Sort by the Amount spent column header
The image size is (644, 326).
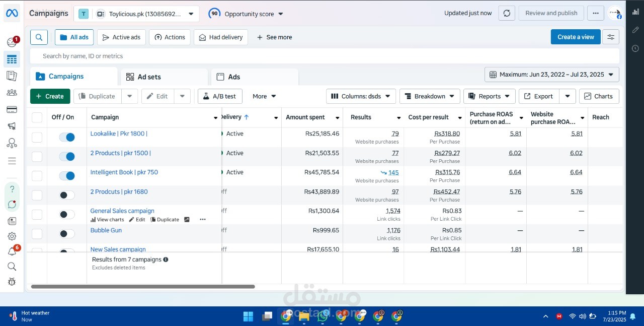point(305,117)
